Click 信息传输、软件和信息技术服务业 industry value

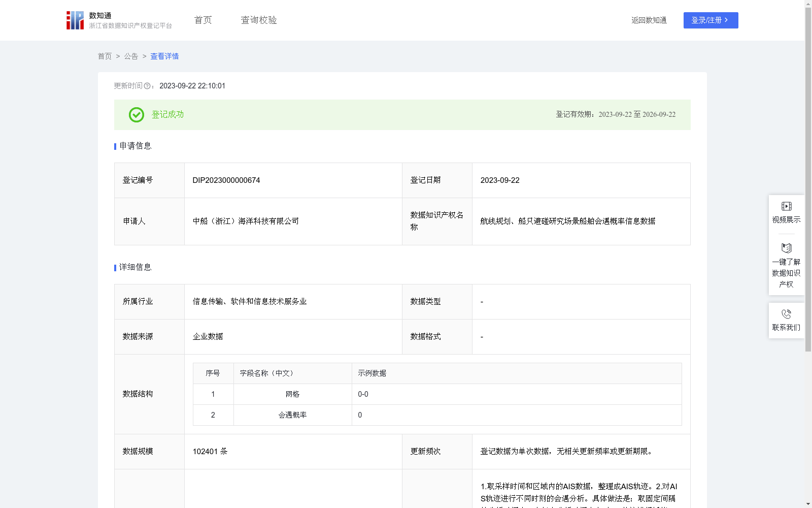coord(250,302)
